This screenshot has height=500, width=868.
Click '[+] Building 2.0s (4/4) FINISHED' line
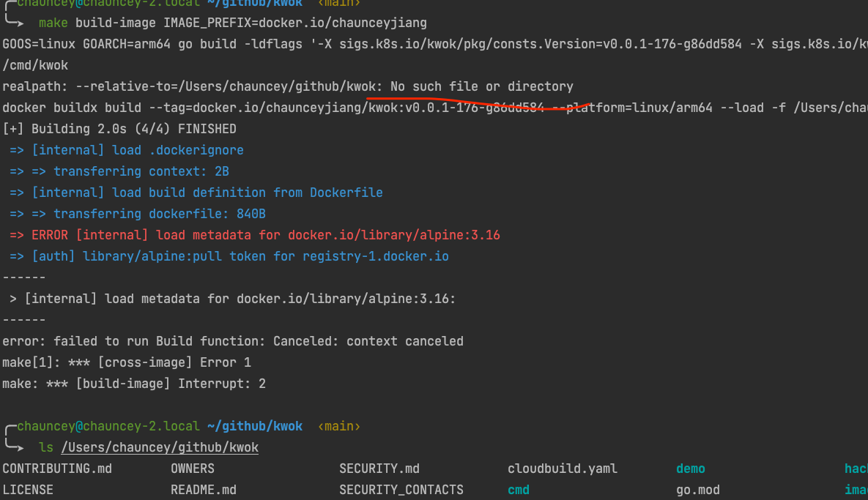119,129
